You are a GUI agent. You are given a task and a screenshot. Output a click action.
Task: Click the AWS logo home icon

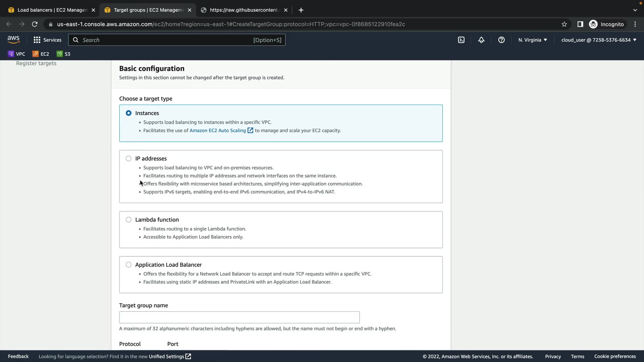[x=13, y=40]
